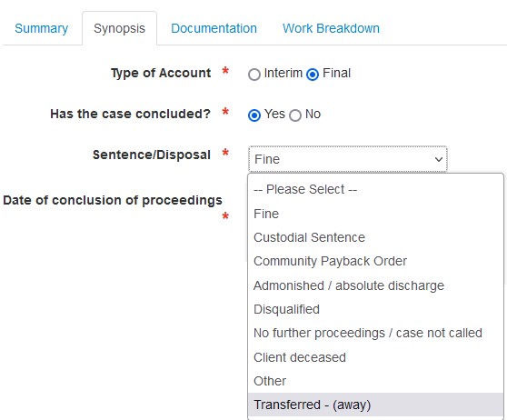Pick the '-- Please Select --' option
Screen dimensions: 507x420
pyautogui.click(x=376, y=189)
